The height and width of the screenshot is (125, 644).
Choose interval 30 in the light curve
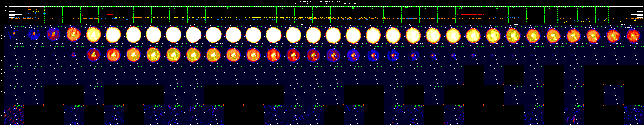tap(569, 15)
